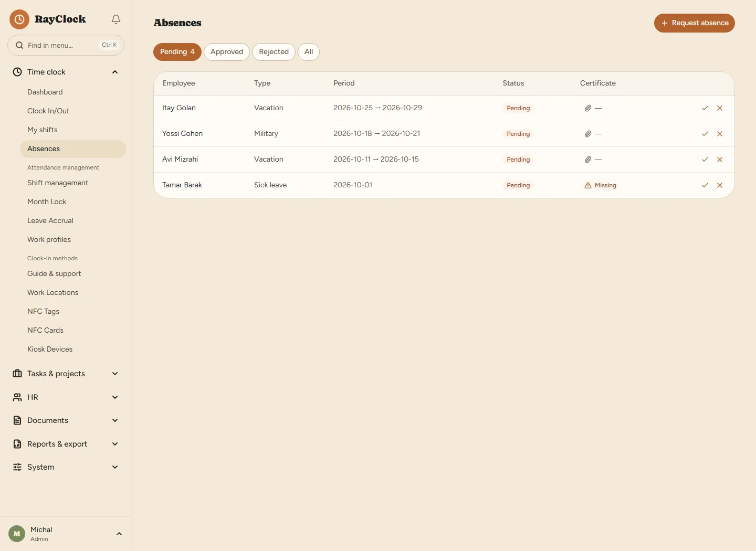Reject Itay Golan's vacation request
Image resolution: width=756 pixels, height=551 pixels.
[x=720, y=108]
